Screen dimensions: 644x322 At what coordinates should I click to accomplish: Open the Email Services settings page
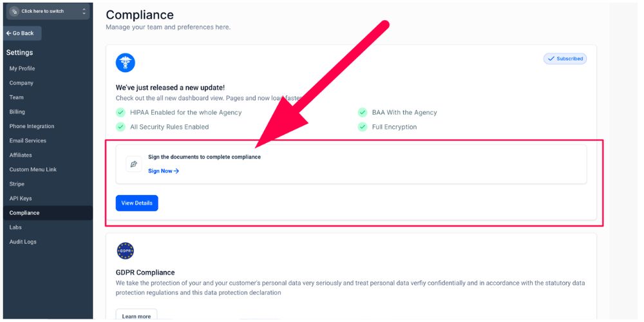click(x=28, y=140)
